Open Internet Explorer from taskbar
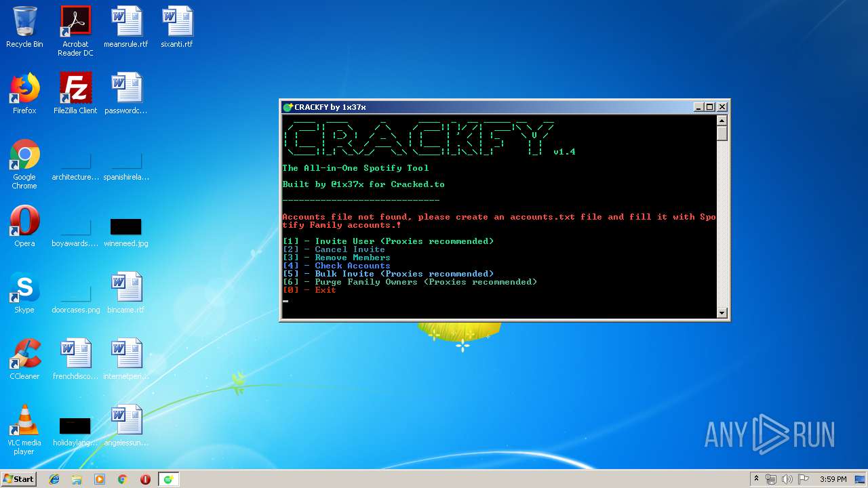 point(54,479)
